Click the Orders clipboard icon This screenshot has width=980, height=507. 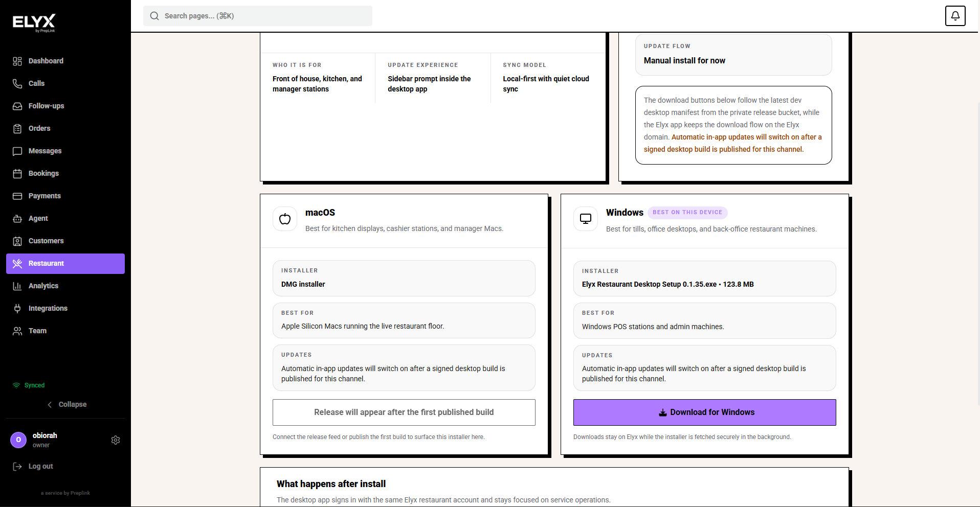pyautogui.click(x=17, y=129)
